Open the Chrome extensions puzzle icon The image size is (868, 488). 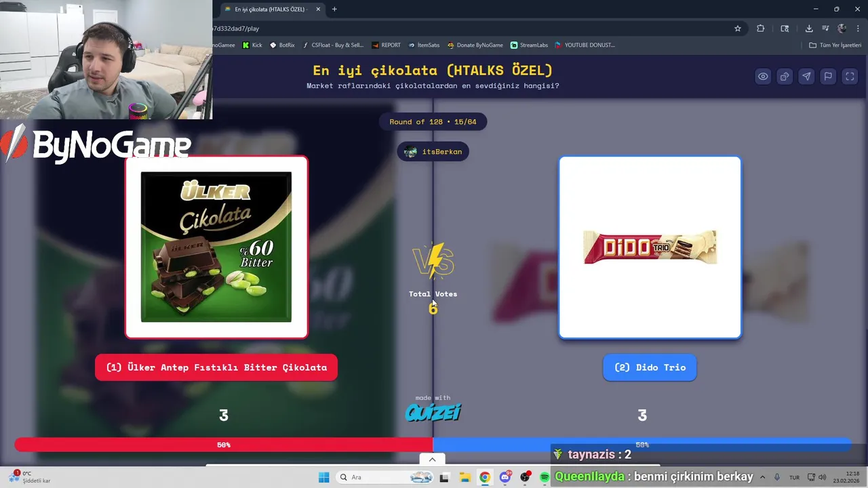pos(760,28)
